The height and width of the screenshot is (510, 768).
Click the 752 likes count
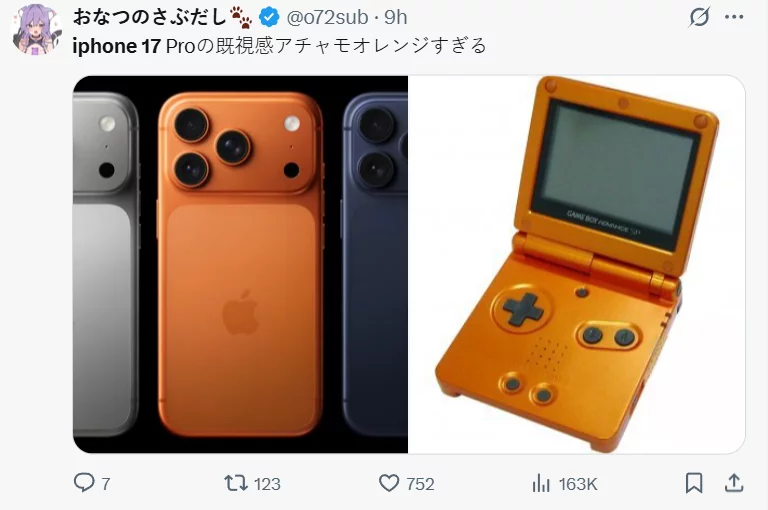[x=420, y=484]
